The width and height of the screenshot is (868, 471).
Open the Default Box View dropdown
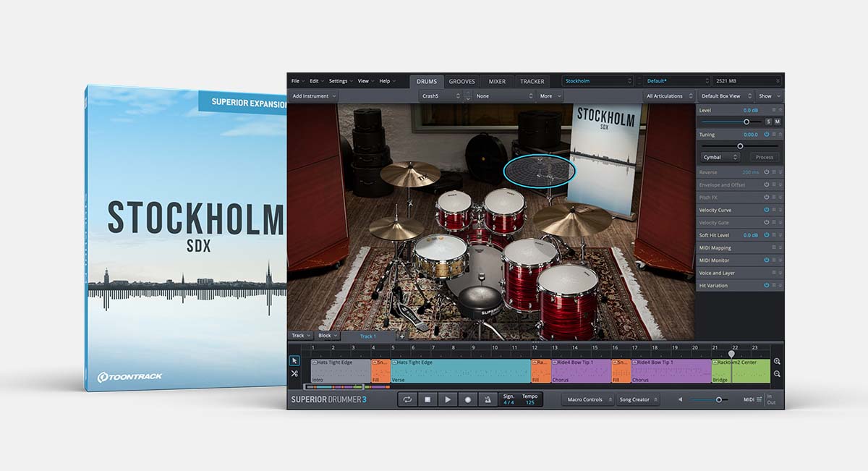point(726,96)
